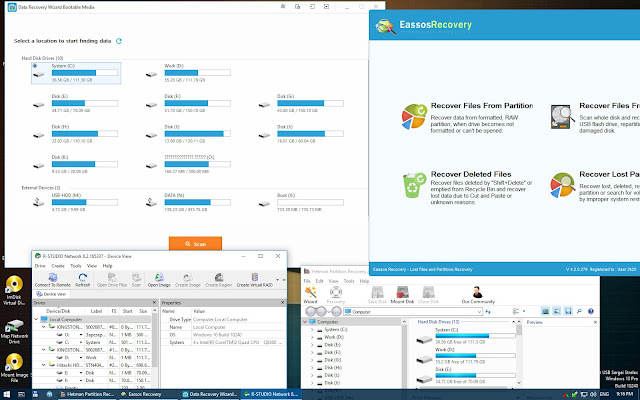Select the Work (D:) drive in Data Recovery Wizard

189,73
